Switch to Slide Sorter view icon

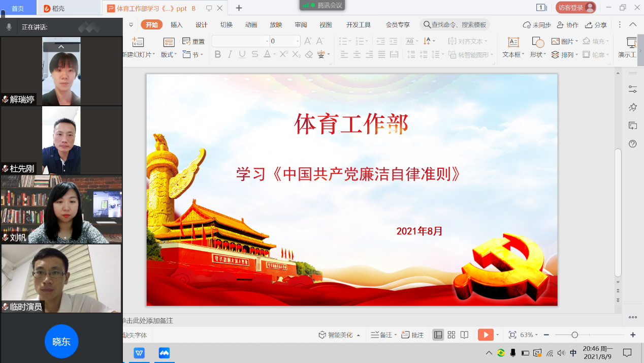(x=451, y=335)
